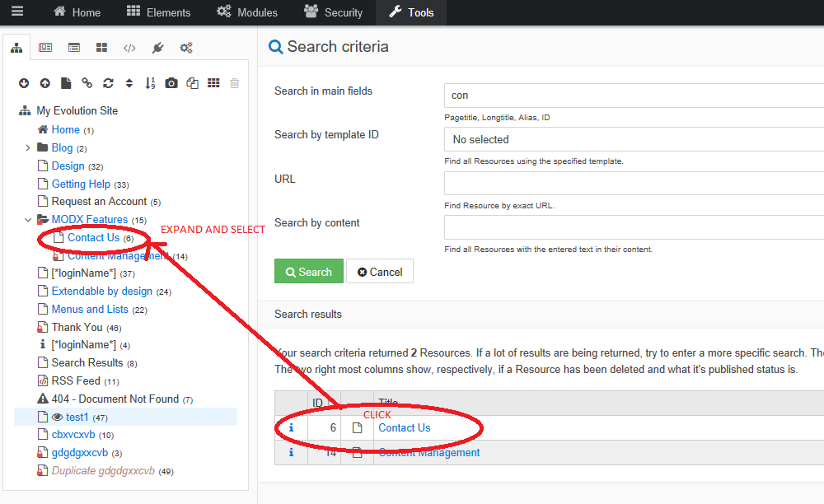Select the code snippets tab icon

pyautogui.click(x=129, y=47)
